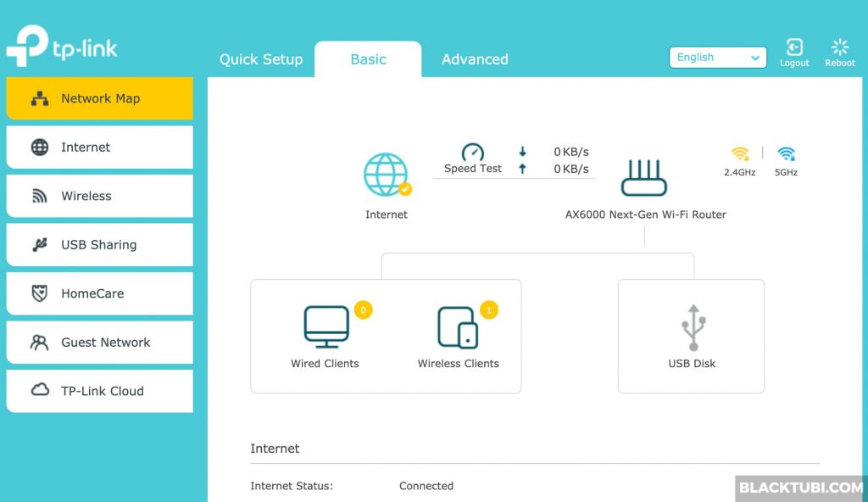This screenshot has width=868, height=502.
Task: Click the Internet globe icon
Action: click(x=387, y=175)
